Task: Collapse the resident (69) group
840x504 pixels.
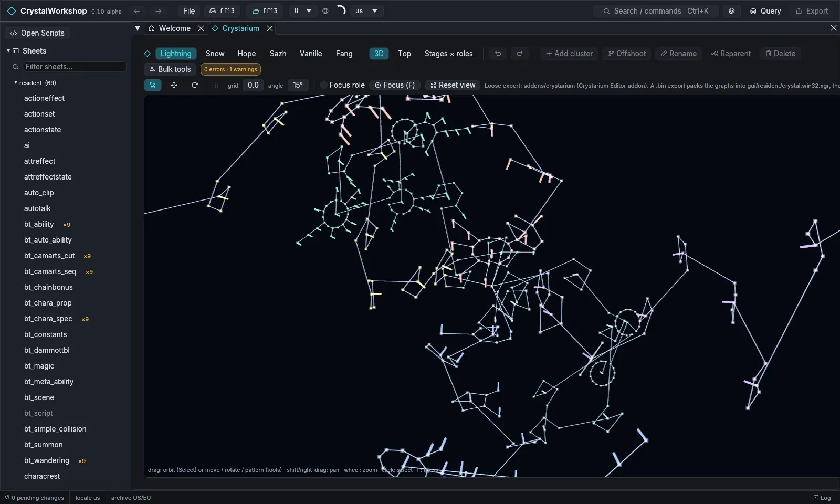Action: (x=15, y=83)
